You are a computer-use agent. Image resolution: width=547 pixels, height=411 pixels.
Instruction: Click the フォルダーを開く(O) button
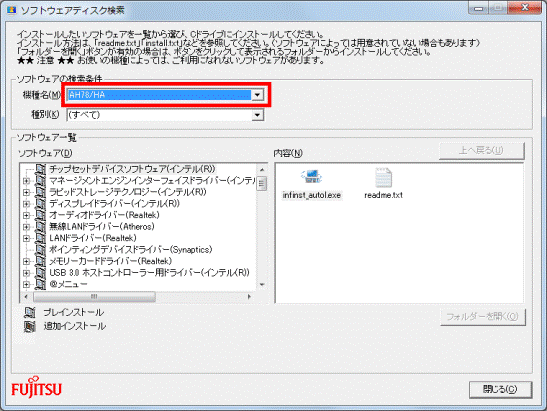482,316
